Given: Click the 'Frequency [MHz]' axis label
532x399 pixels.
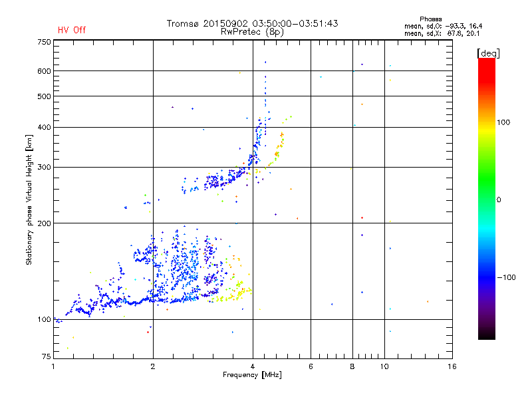Looking at the screenshot, I should [x=252, y=375].
